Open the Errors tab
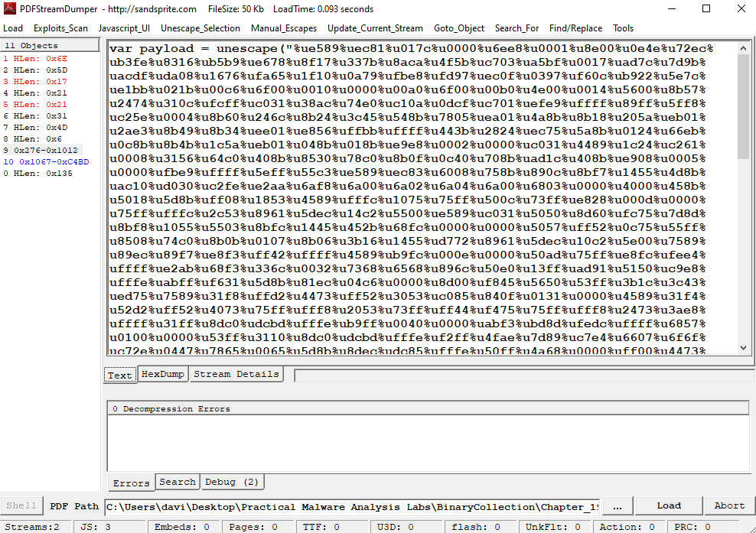This screenshot has width=756, height=533. click(131, 483)
